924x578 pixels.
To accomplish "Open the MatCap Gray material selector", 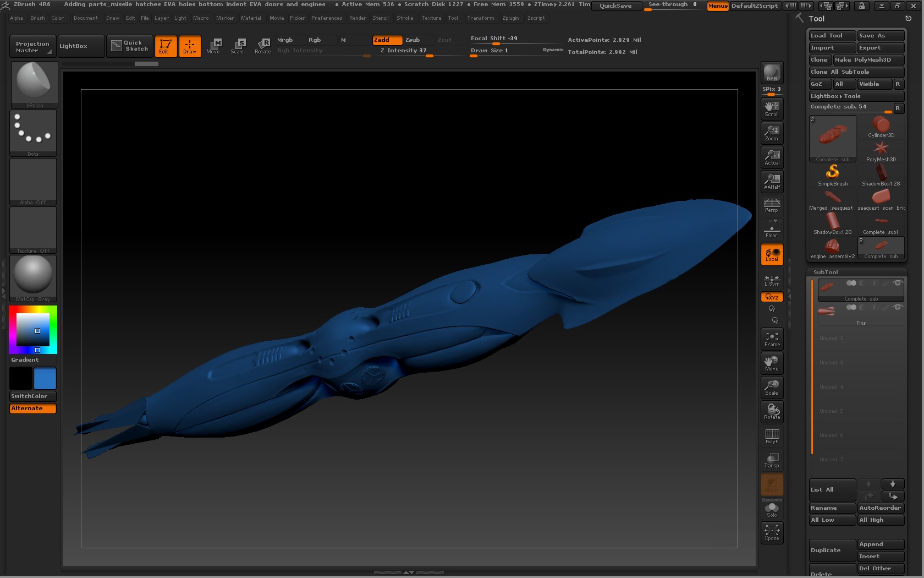I will click(33, 278).
